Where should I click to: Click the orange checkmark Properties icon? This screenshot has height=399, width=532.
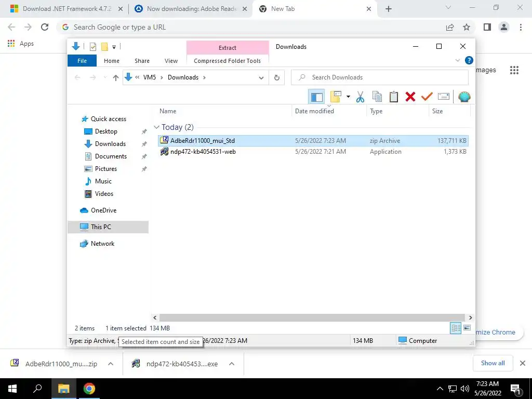(427, 97)
